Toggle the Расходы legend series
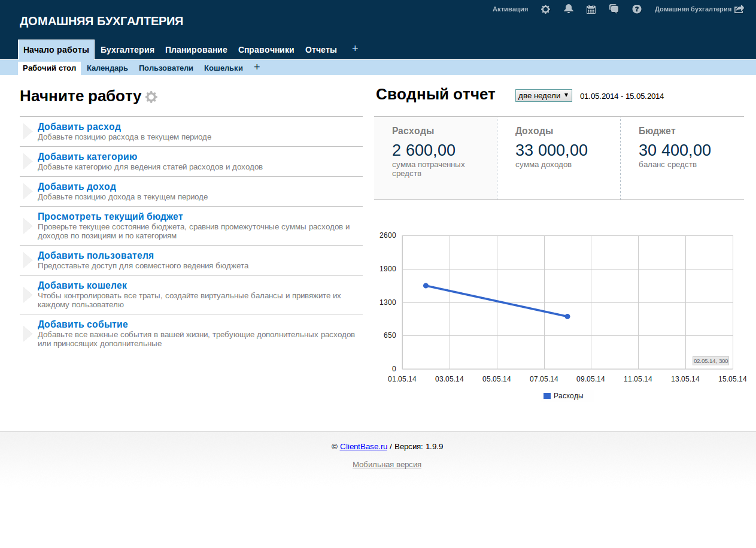Screen dimensions: 756x548 (x=563, y=396)
